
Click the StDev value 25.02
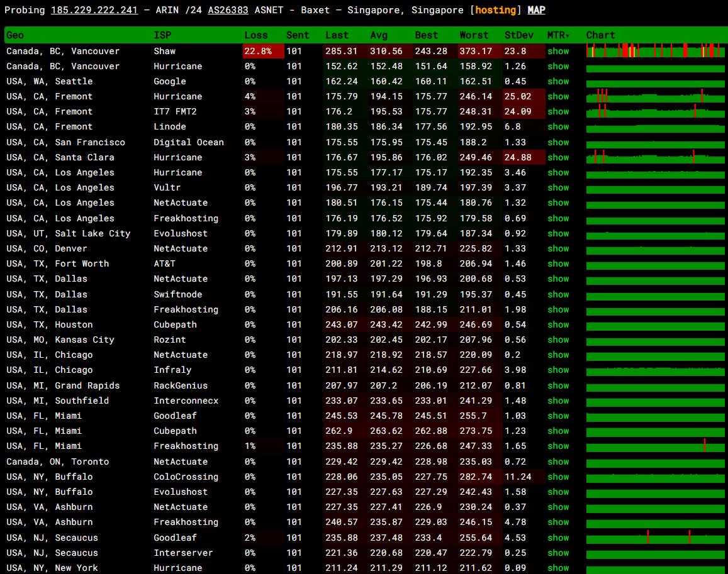point(518,97)
